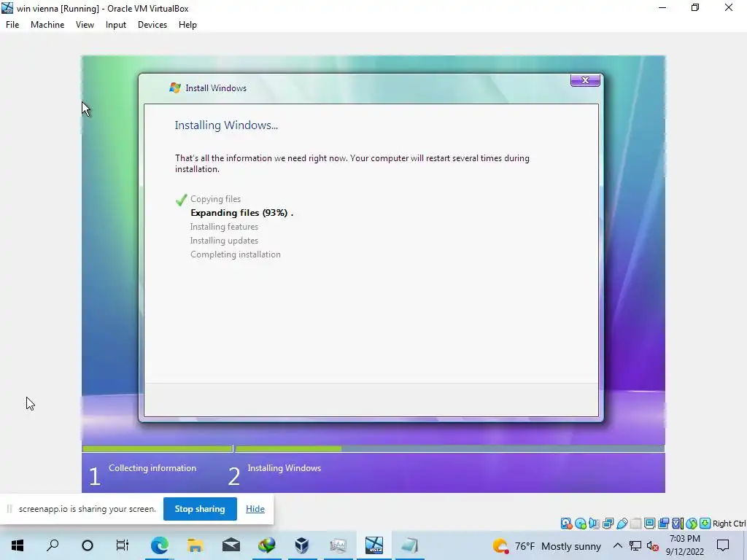Click audio indicator icon in VM status bar
This screenshot has width=747, height=560.
594,524
